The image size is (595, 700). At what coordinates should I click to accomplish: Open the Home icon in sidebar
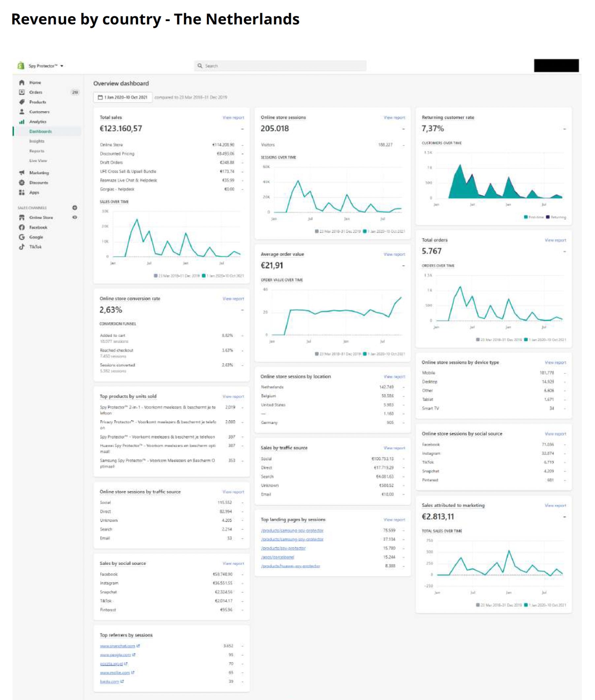point(22,82)
